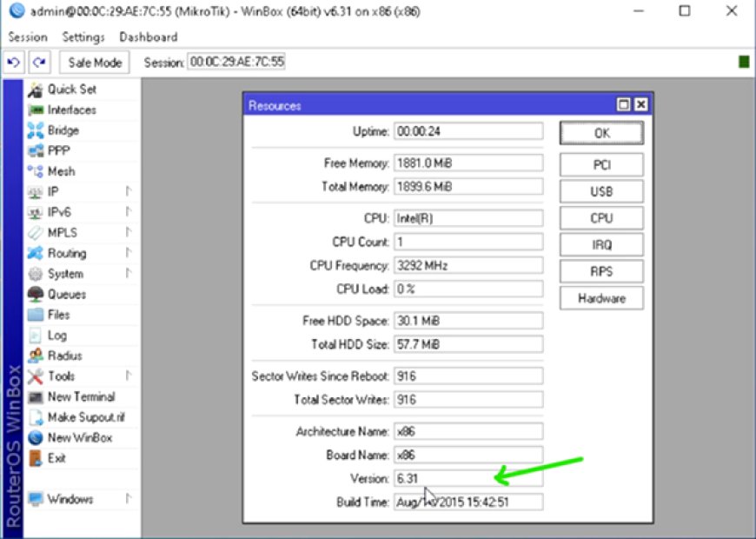This screenshot has height=539, width=756.
Task: Click the Tools wrench icon
Action: [36, 376]
